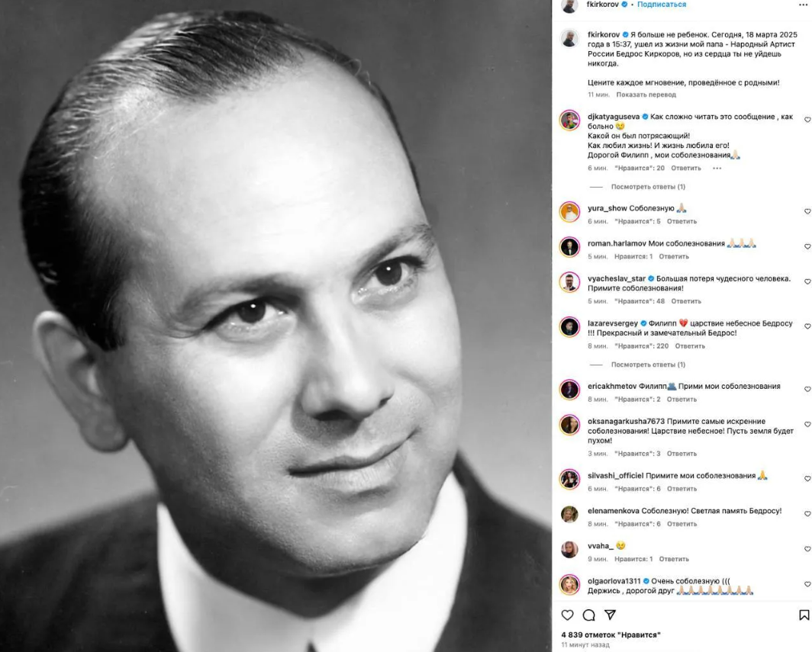Open the three-dot post options menu
This screenshot has width=812, height=652.
click(803, 5)
